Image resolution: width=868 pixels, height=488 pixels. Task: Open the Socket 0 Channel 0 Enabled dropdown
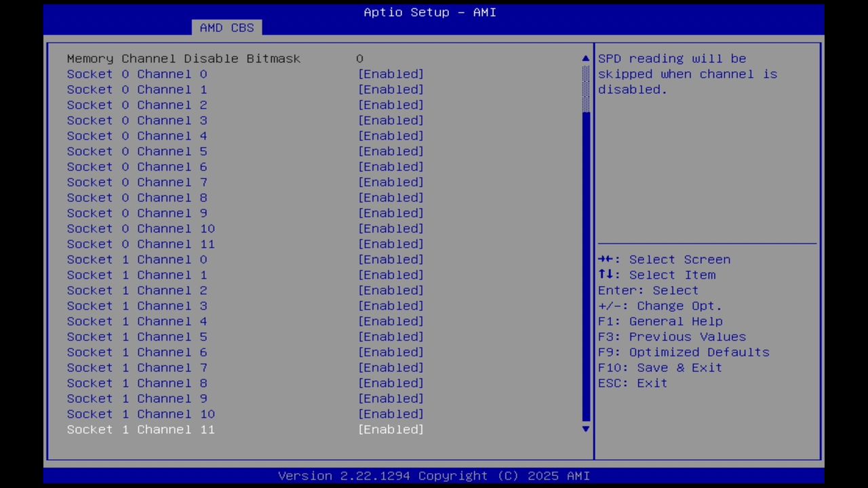coord(391,74)
